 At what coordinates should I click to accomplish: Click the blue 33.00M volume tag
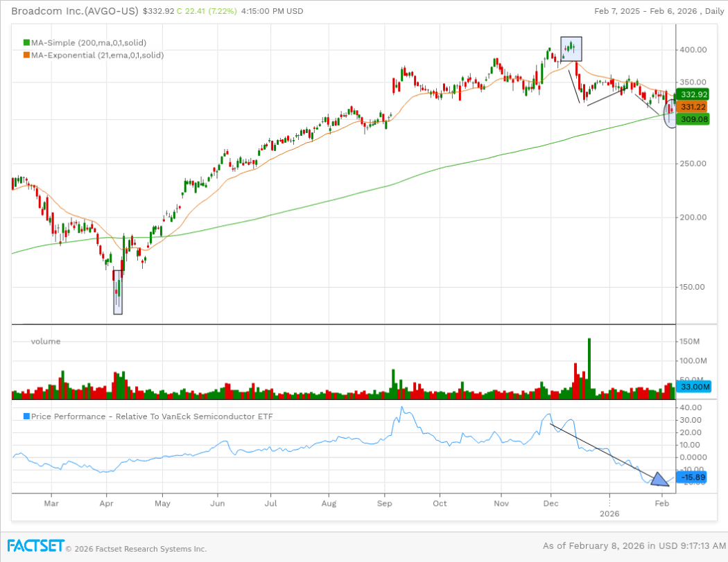[x=694, y=387]
